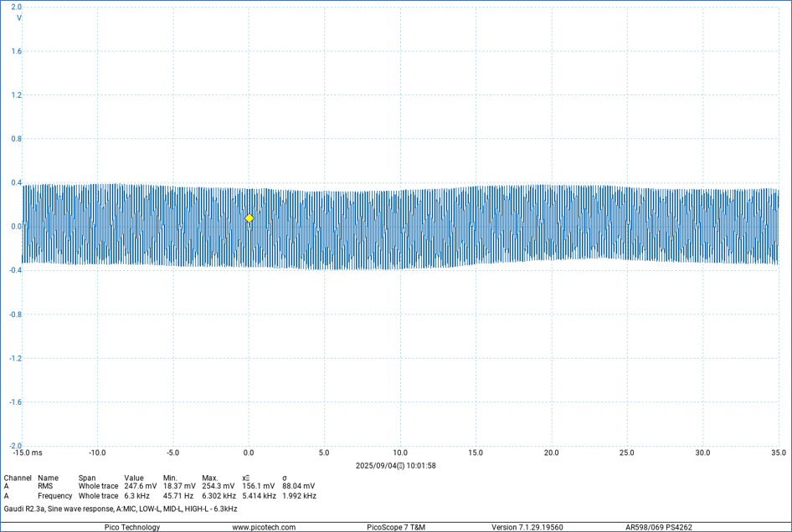Click the Value column header
The width and height of the screenshot is (792, 532).
click(134, 478)
